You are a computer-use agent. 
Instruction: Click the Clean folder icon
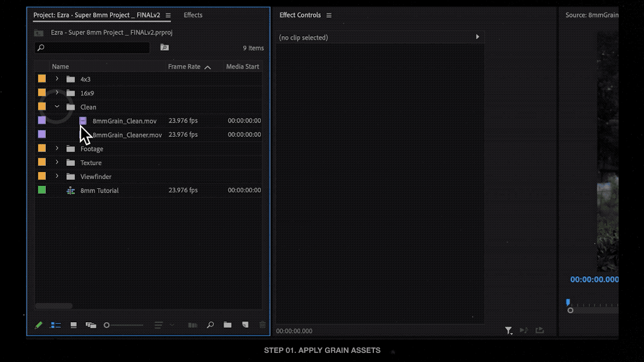tap(71, 107)
